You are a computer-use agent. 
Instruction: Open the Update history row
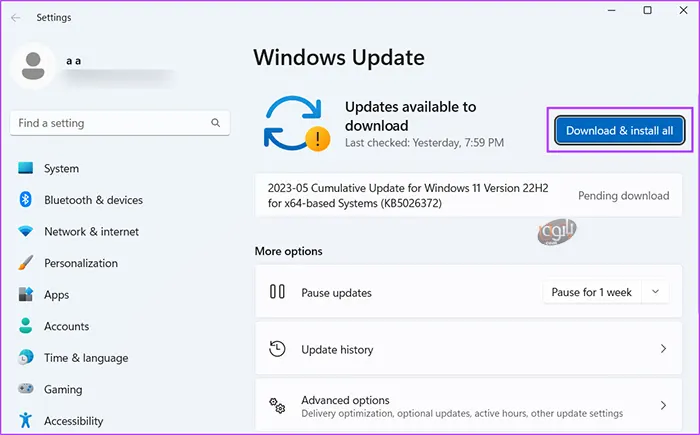[468, 349]
